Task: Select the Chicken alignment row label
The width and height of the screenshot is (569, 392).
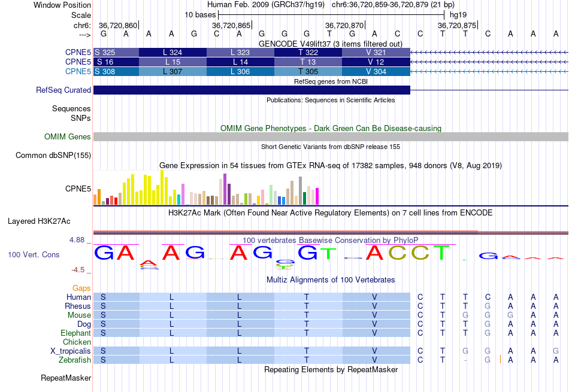Action: tap(77, 342)
